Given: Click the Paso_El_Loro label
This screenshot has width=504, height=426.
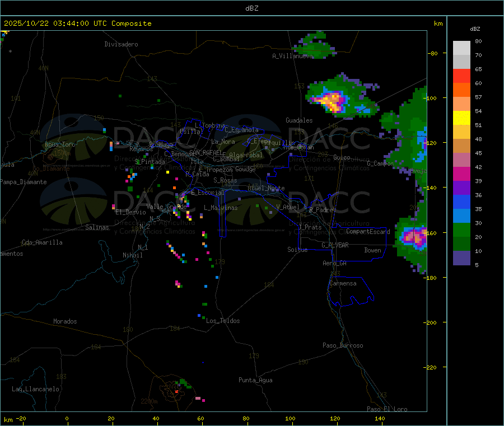Looking at the screenshot, I should [387, 409].
